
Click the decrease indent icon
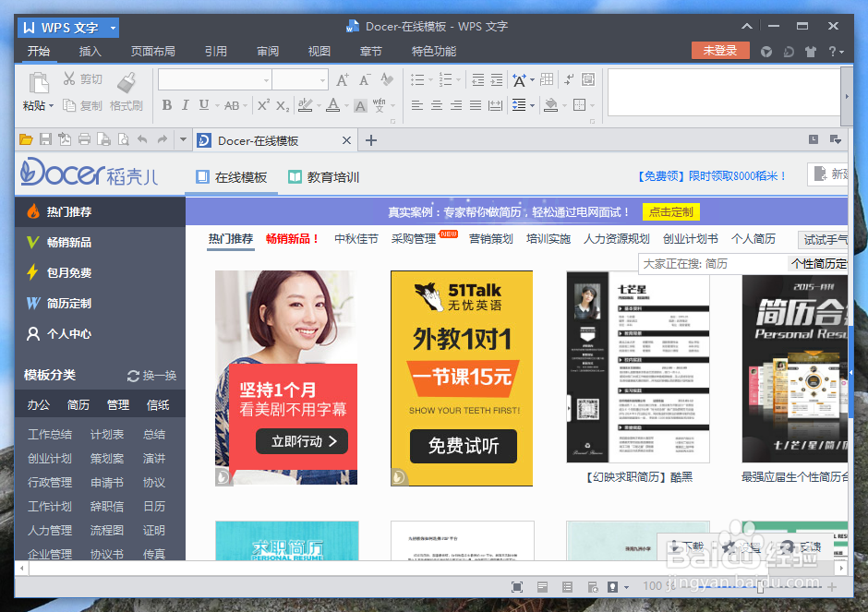(x=477, y=80)
